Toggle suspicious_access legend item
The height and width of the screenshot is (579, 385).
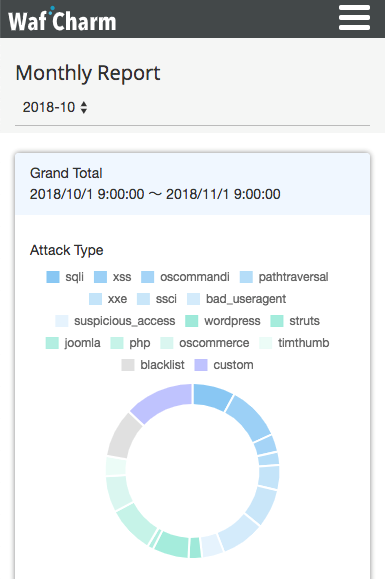tap(115, 321)
